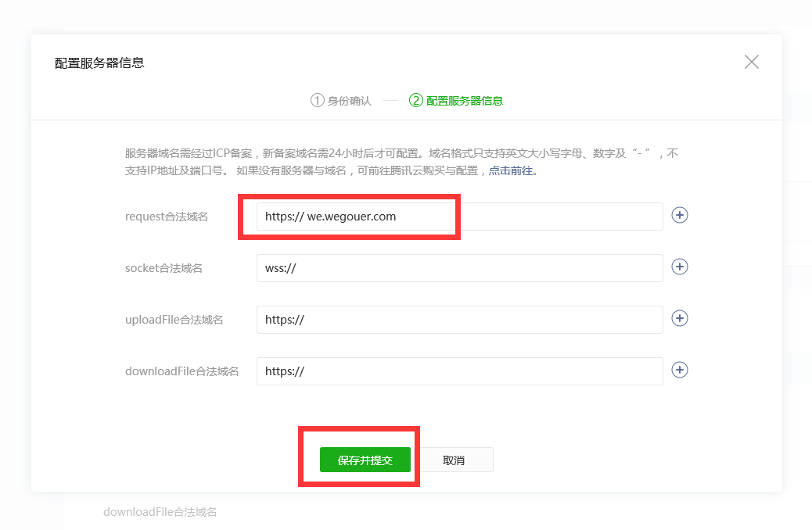Click the dialog title 配置服务器信息
This screenshot has width=812, height=530.
99,63
